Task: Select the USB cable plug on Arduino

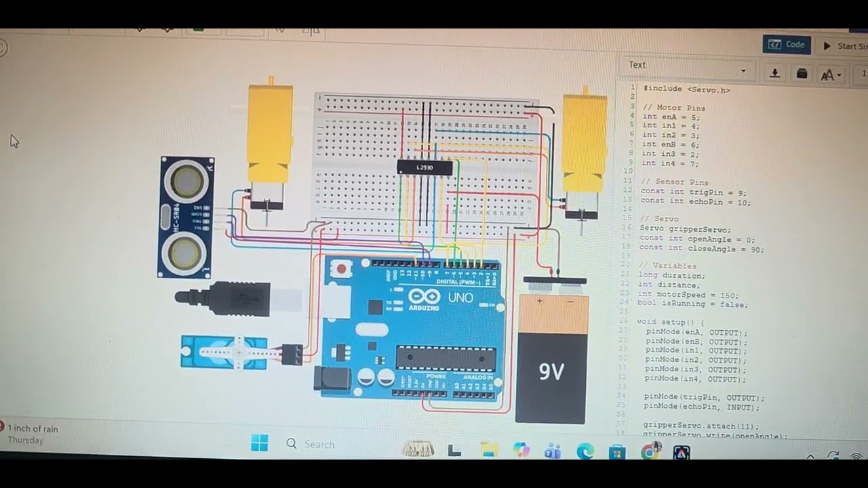Action: [x=224, y=299]
